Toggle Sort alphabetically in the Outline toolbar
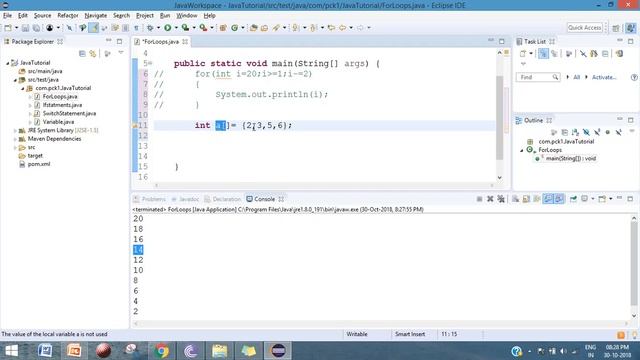640x360 pixels. pos(575,132)
